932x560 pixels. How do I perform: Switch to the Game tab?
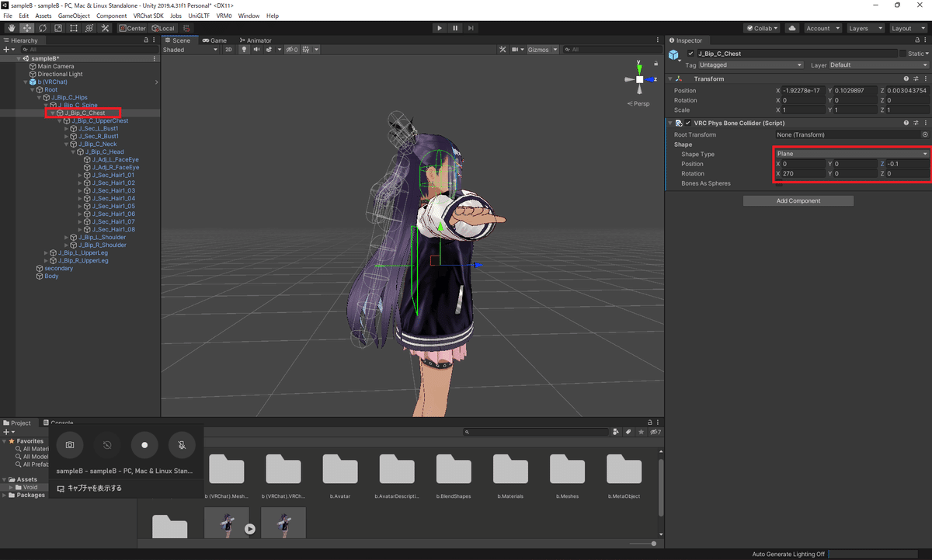[x=214, y=40]
